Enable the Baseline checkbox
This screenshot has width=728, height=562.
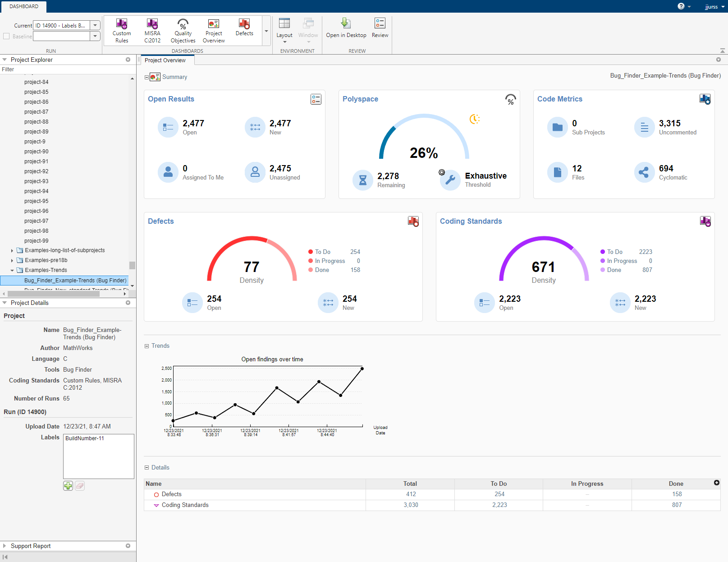[6, 36]
